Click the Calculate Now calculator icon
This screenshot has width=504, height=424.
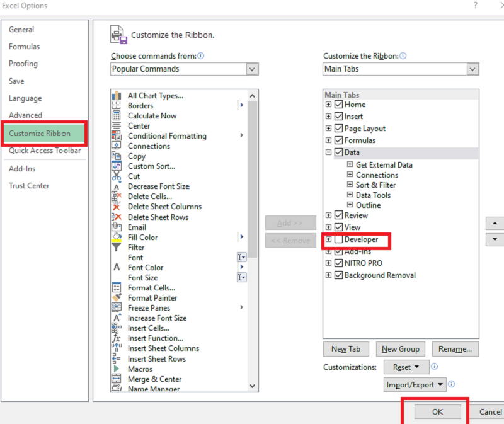pyautogui.click(x=117, y=115)
